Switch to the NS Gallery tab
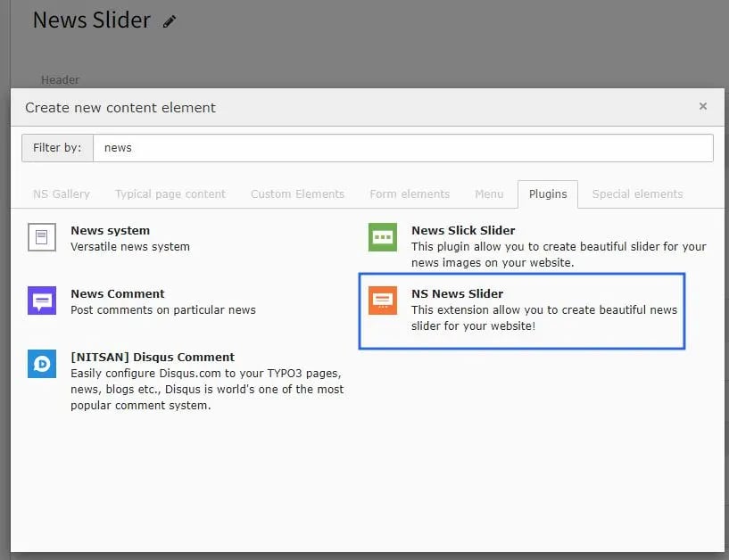Viewport: 729px width, 560px height. 62,194
